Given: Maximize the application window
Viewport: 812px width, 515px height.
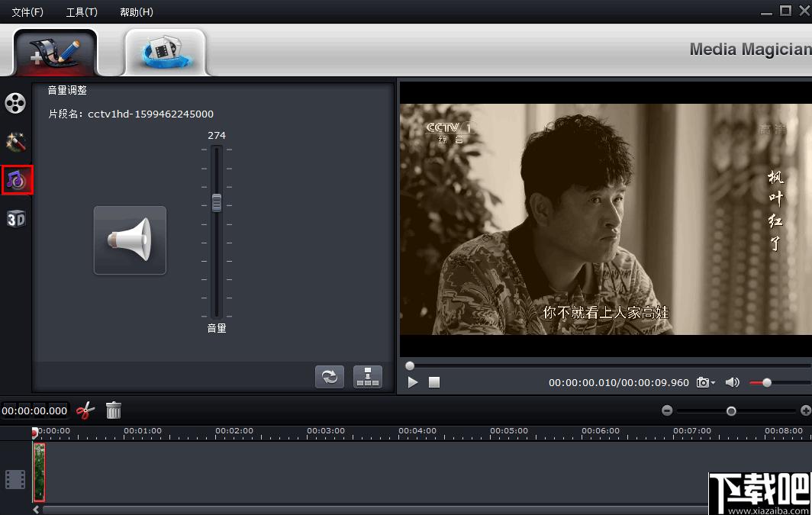Looking at the screenshot, I should [785, 11].
